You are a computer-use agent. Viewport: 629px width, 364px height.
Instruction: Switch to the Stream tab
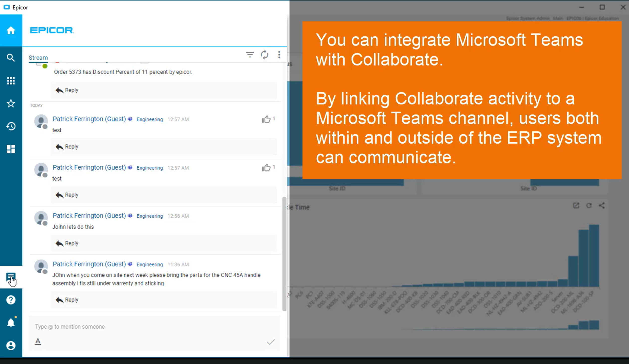[x=38, y=58]
